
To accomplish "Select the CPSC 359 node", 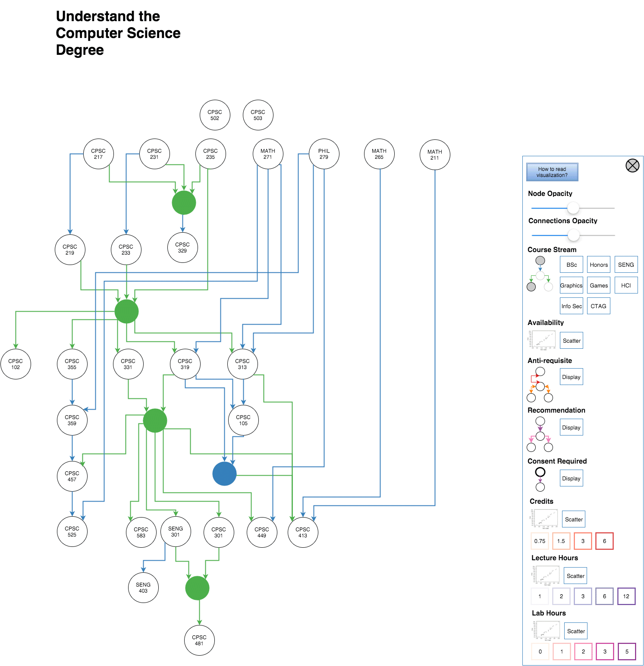I will 72,420.
